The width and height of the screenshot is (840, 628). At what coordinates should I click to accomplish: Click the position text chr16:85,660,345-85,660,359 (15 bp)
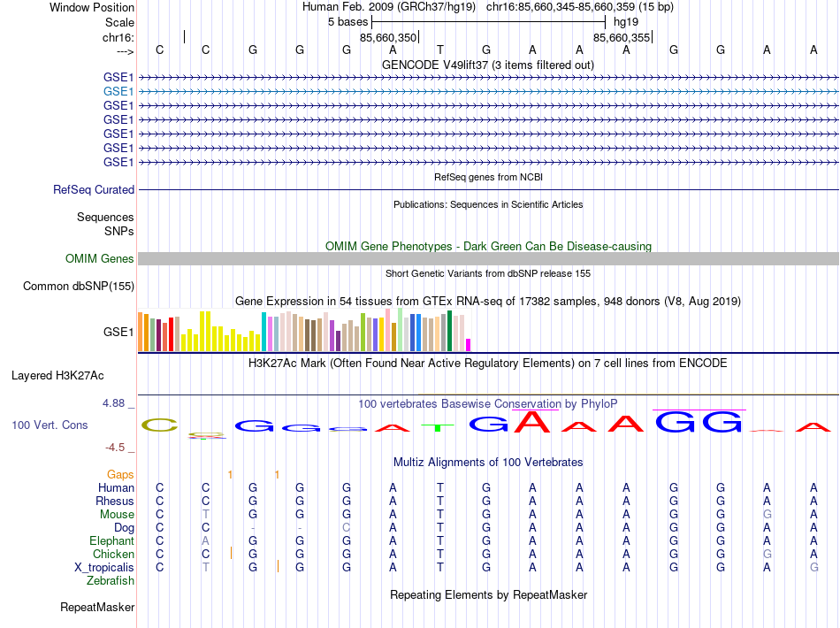pyautogui.click(x=580, y=7)
